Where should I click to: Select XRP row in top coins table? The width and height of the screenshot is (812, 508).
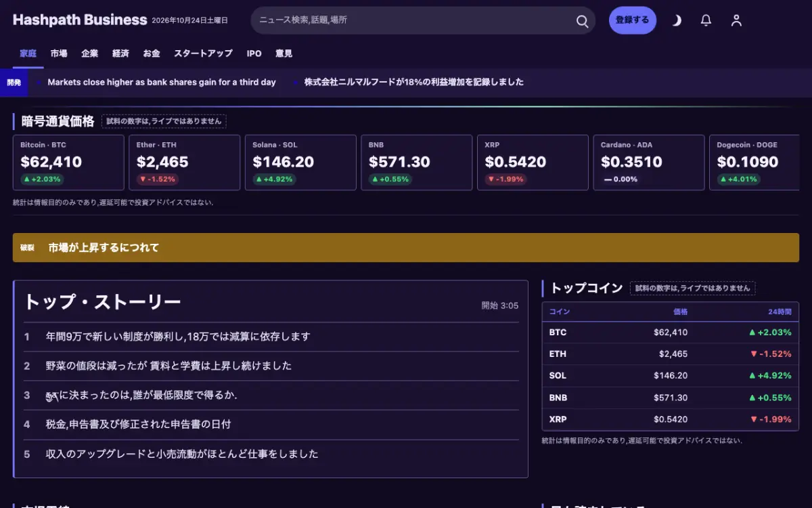point(671,419)
